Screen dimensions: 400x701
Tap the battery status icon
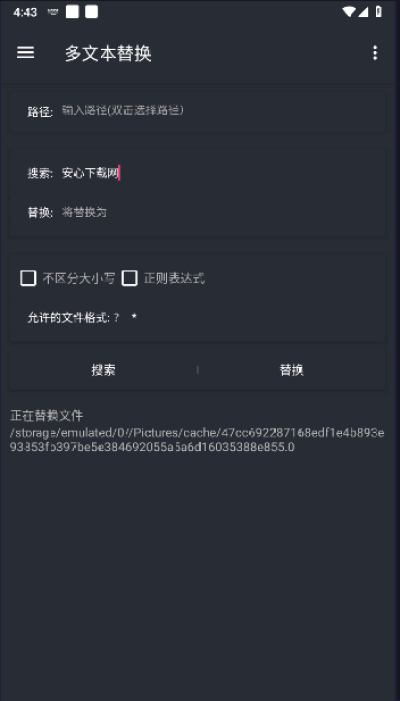click(379, 12)
